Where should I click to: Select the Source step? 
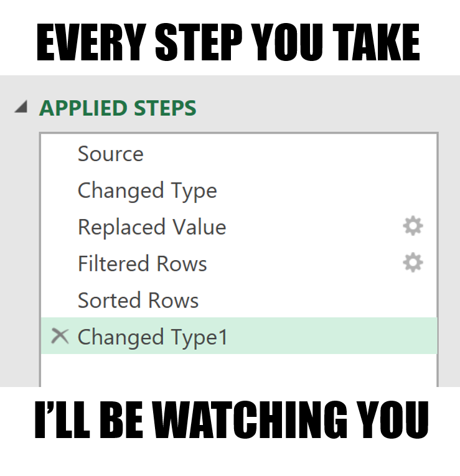pos(110,154)
